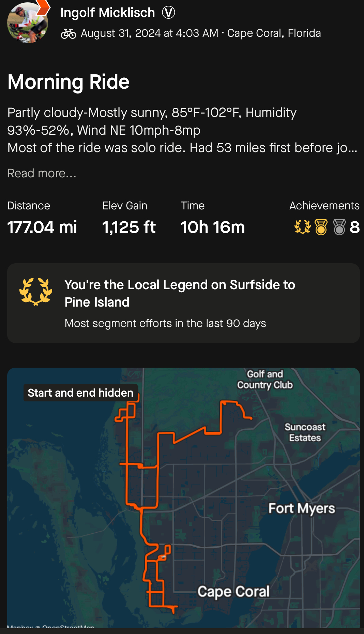Image resolution: width=364 pixels, height=634 pixels.
Task: Click the 177.04 mi distance stat
Action: [42, 227]
